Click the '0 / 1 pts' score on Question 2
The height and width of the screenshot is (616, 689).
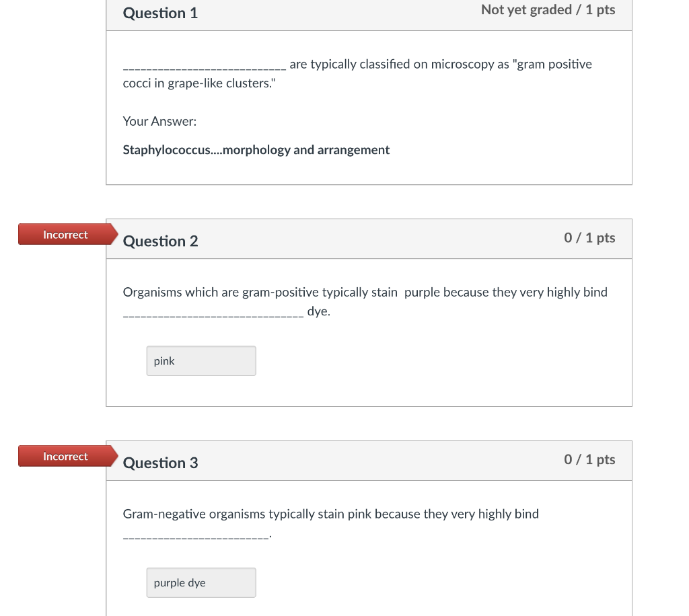point(589,237)
